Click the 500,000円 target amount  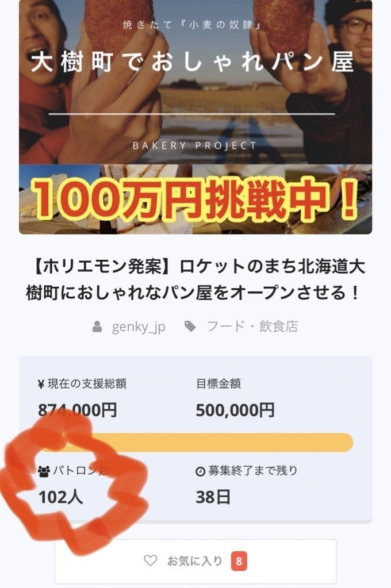pyautogui.click(x=235, y=410)
